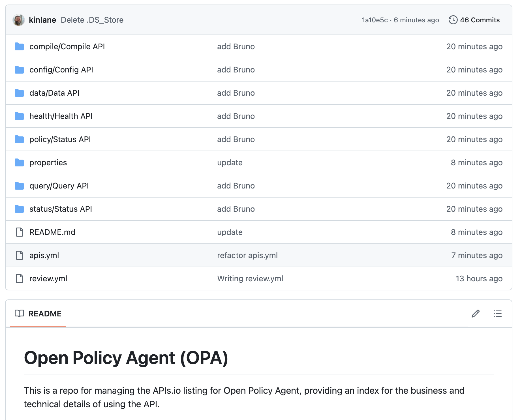Edit the README with the pencil icon
522x420 pixels.
(x=476, y=314)
